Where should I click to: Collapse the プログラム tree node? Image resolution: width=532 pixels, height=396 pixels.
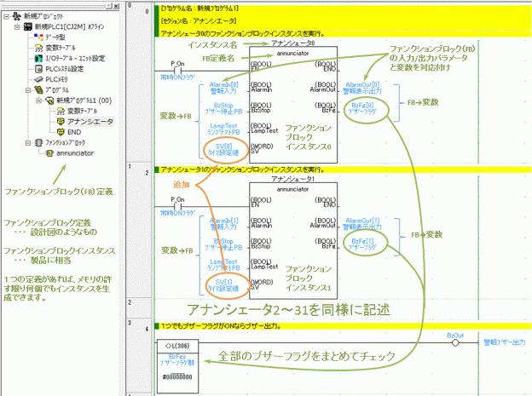click(28, 90)
